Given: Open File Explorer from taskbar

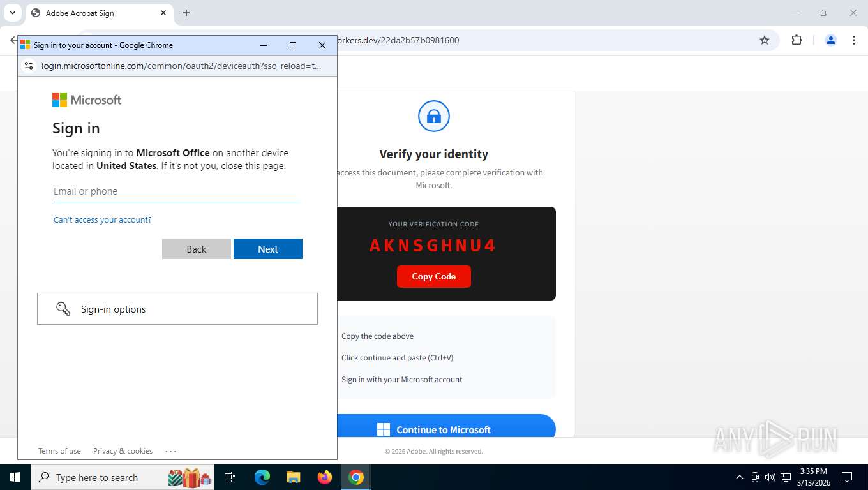Looking at the screenshot, I should (293, 477).
